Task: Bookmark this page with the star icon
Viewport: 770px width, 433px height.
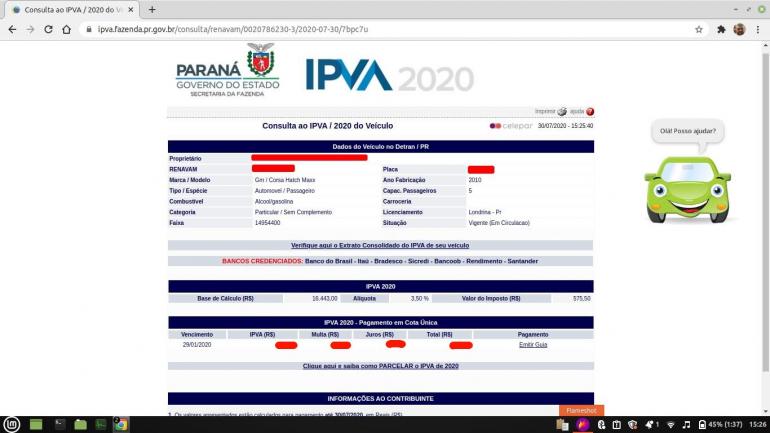Action: [699, 29]
